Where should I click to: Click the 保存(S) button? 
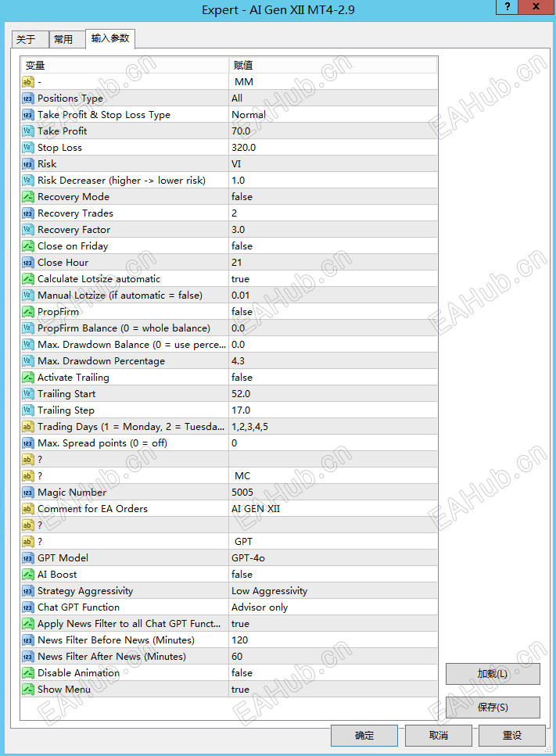(493, 708)
